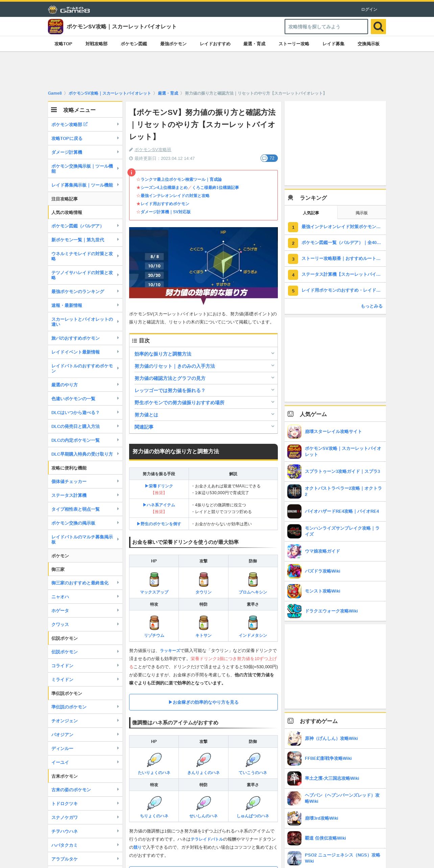434x868 pixels.
Task: Click the ていこうのハネ feather icon
Action: coord(253,760)
